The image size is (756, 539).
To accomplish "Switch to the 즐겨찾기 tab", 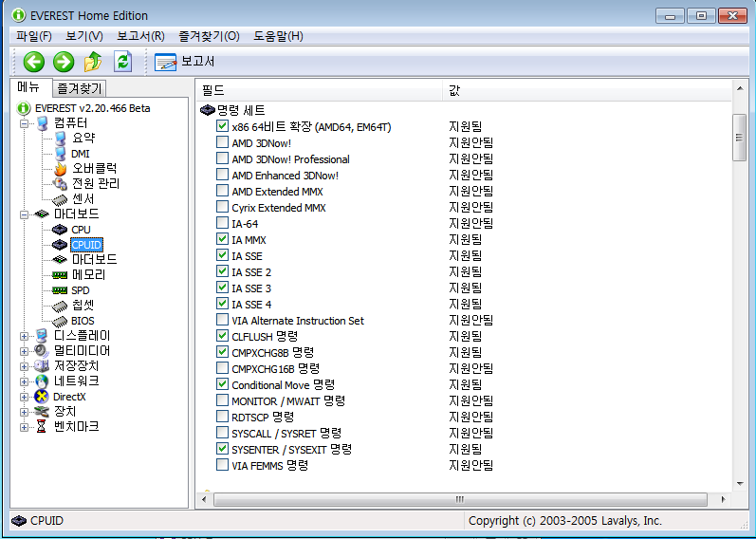I will [x=80, y=89].
